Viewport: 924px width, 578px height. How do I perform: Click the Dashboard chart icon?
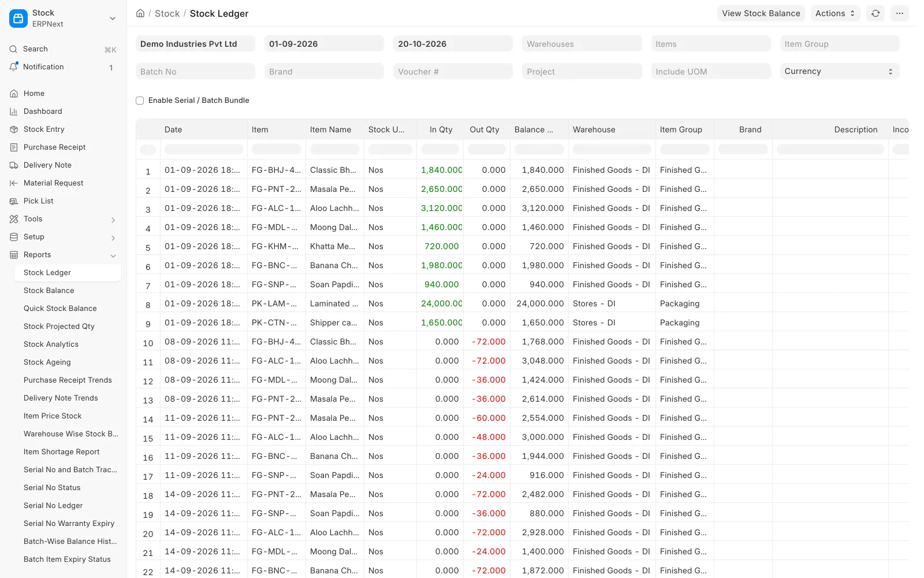[x=14, y=112]
